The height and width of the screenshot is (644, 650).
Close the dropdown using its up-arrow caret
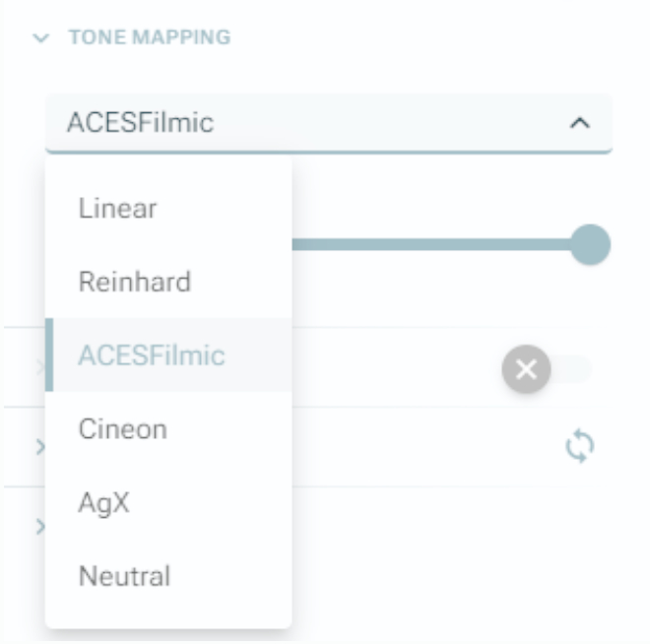point(580,124)
